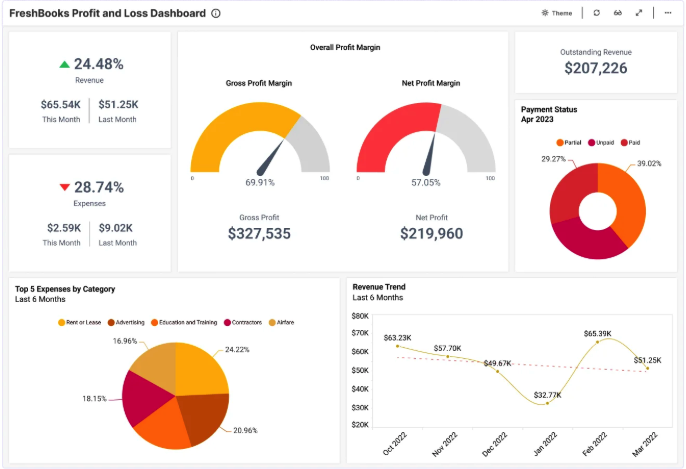686x469 pixels.
Task: Click the red expenses decrease arrow
Action: [65, 187]
